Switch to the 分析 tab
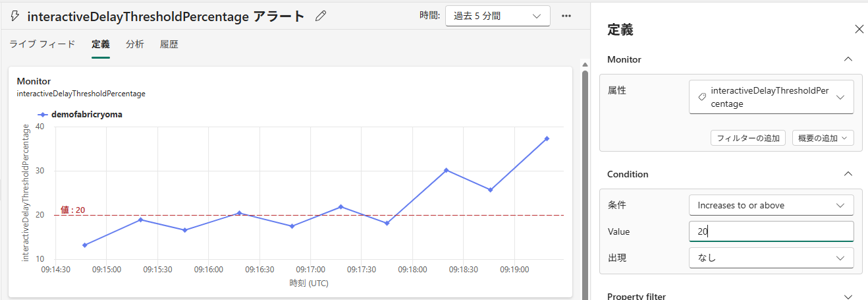The image size is (868, 300). tap(135, 44)
